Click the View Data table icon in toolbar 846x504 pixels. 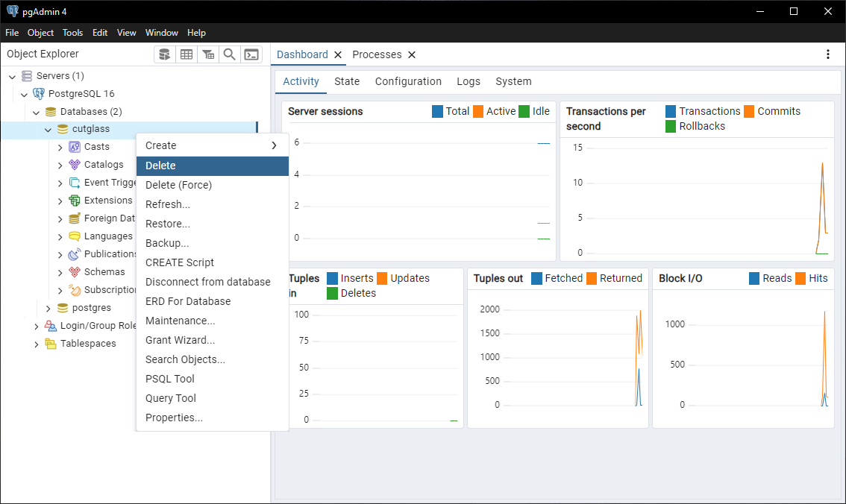point(187,54)
